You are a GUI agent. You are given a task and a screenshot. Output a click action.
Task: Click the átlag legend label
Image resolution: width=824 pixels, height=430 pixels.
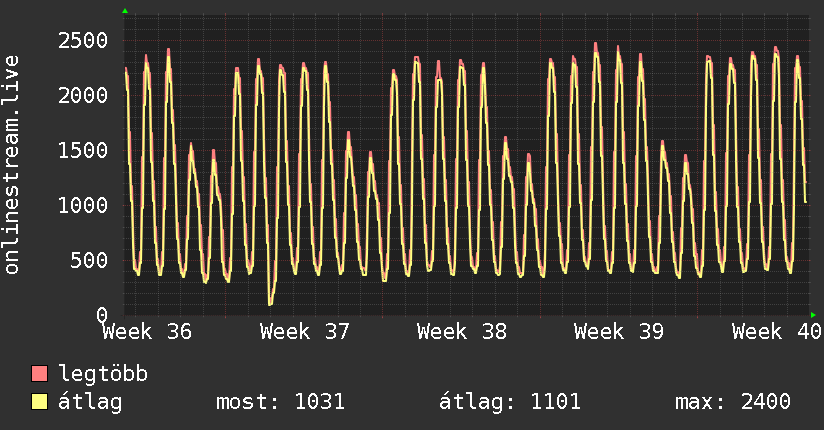(x=90, y=402)
